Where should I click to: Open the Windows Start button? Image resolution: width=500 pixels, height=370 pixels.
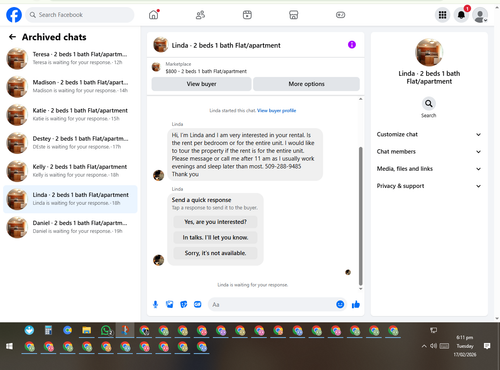9,347
